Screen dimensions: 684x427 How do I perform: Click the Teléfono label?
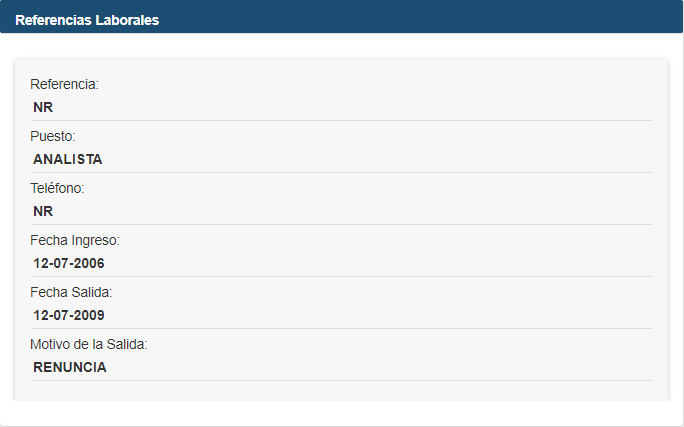[57, 188]
